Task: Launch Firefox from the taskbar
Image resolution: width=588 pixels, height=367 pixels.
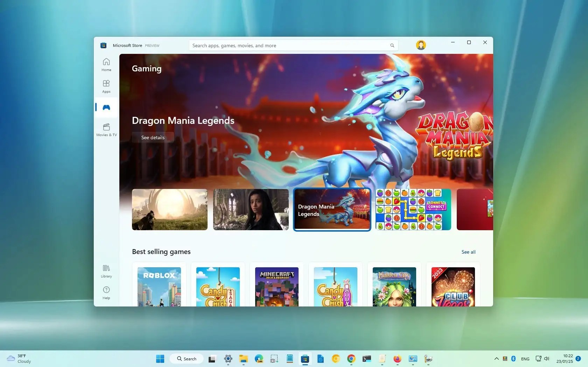Action: 397,359
